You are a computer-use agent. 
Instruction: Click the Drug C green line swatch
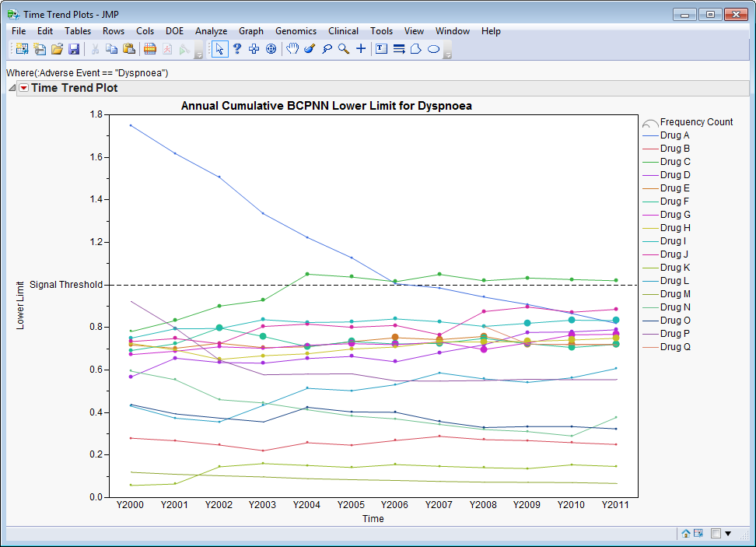coord(650,162)
